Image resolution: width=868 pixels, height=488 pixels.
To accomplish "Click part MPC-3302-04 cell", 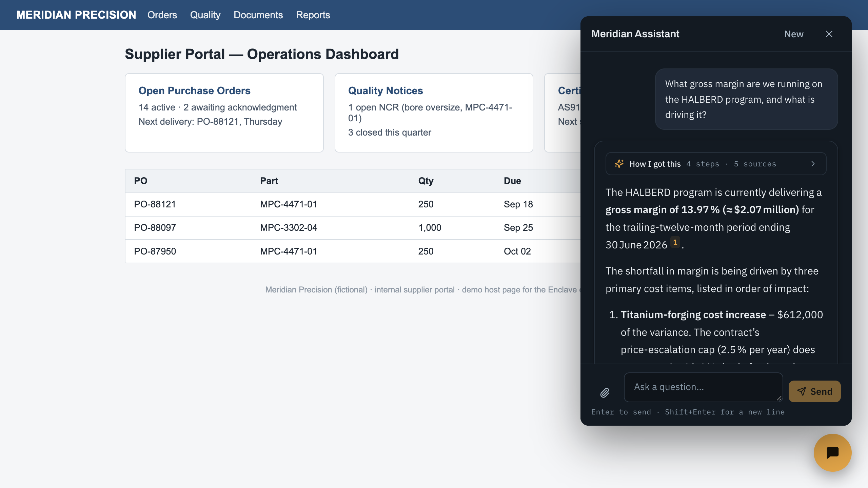I will tap(289, 228).
